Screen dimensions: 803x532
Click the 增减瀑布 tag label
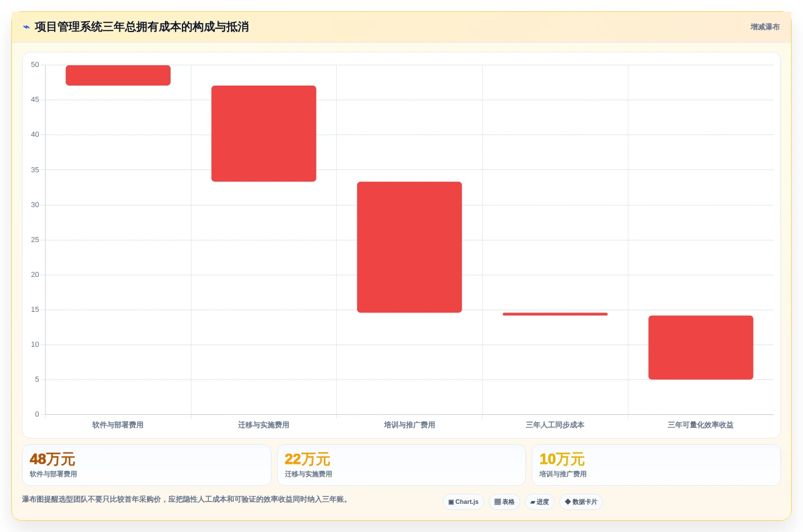click(765, 27)
